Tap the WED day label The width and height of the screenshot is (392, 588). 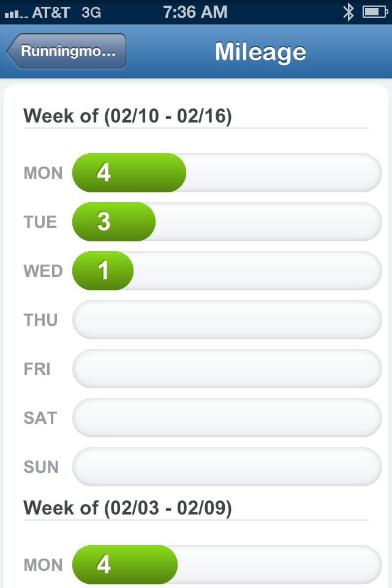[43, 271]
